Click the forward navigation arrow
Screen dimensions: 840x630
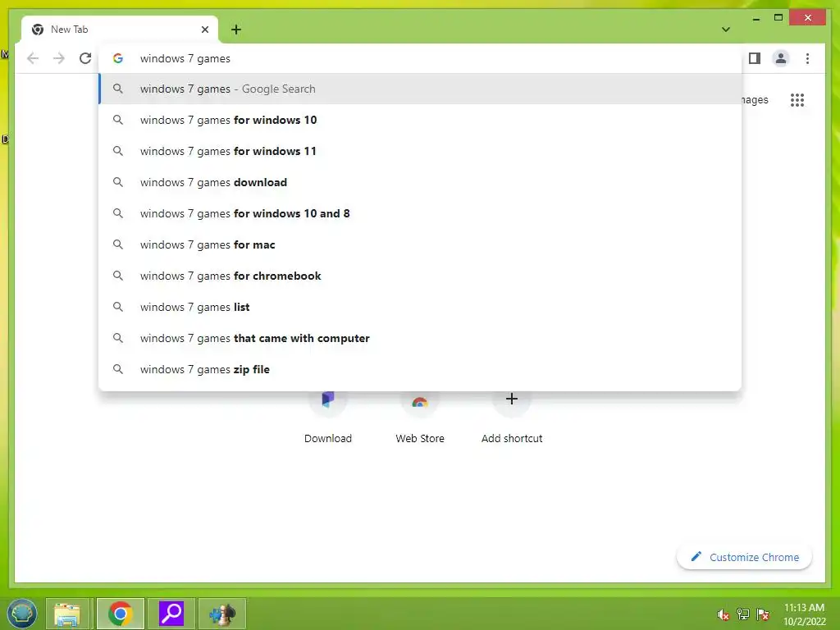click(59, 58)
